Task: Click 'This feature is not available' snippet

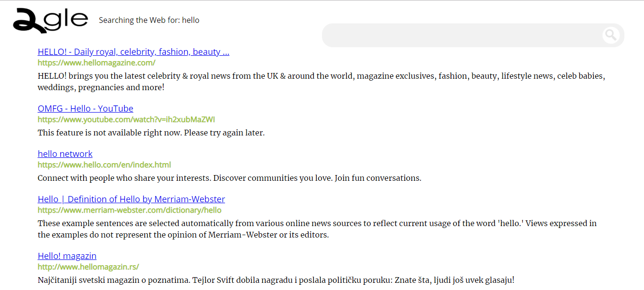Action: tap(151, 133)
